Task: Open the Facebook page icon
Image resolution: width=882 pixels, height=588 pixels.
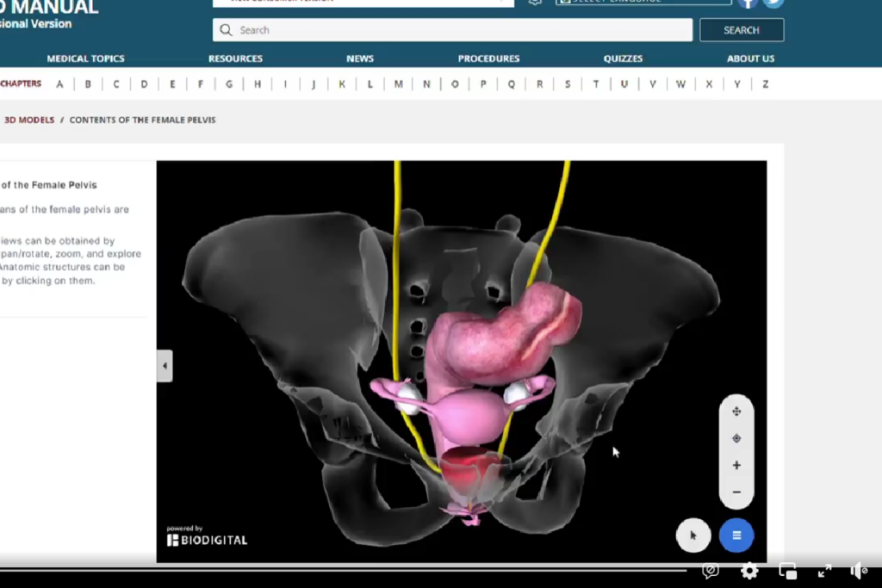Action: (x=748, y=3)
